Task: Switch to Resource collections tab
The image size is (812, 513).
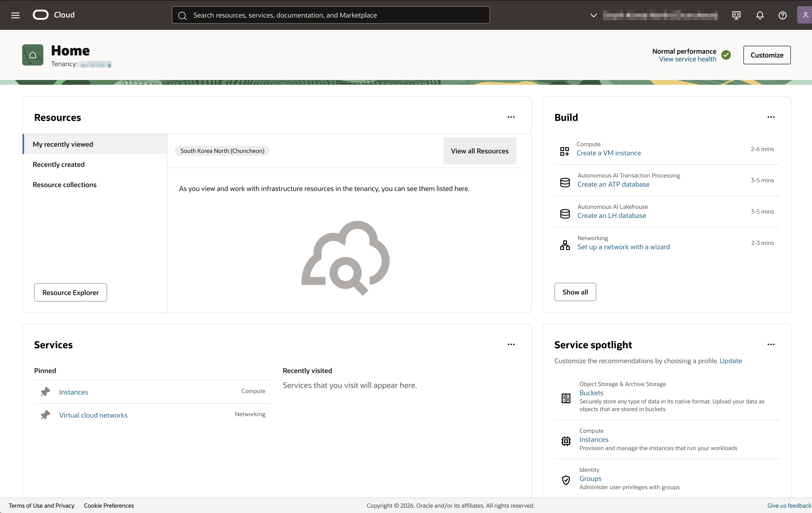Action: (x=64, y=185)
